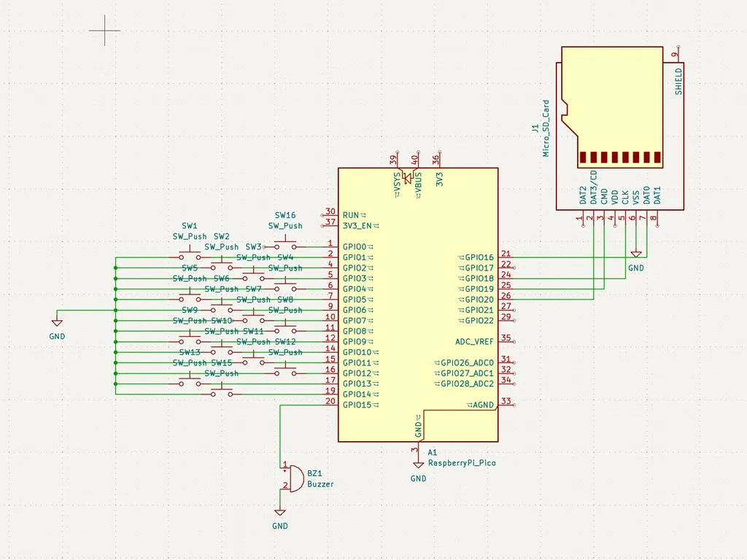Click pin number 9 on the SD card shield
The image size is (747, 560).
click(674, 55)
